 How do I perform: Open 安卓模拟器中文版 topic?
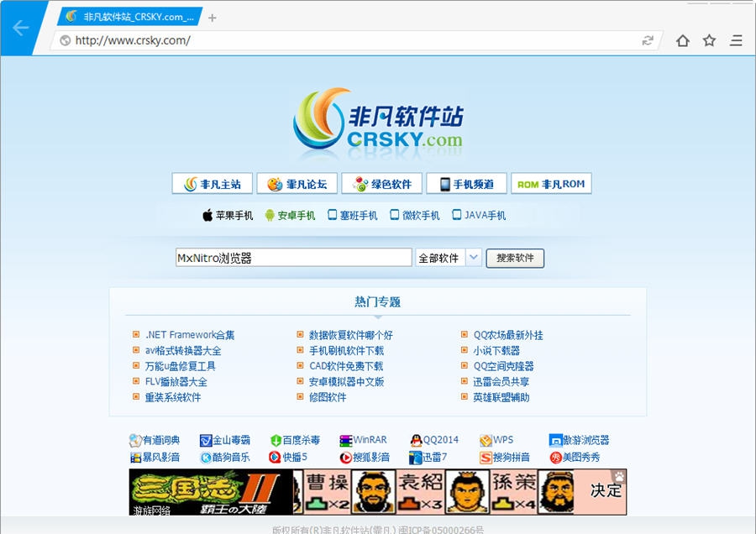point(347,382)
